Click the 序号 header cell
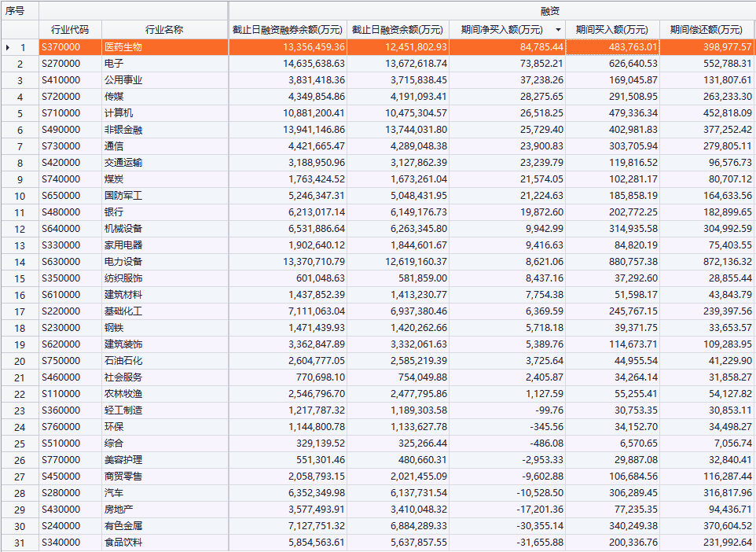This screenshot has width=756, height=552. (19, 11)
